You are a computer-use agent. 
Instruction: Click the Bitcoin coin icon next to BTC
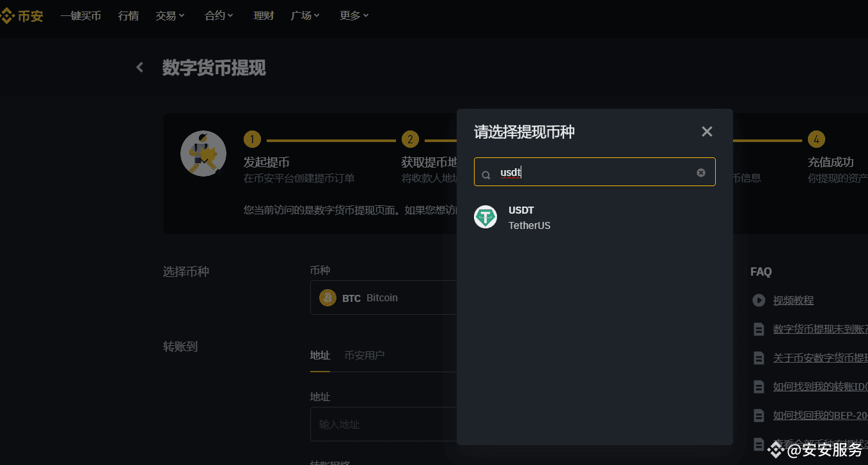(327, 297)
